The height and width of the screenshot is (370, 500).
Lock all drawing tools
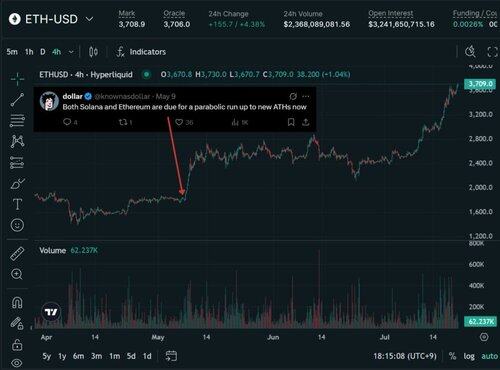(17, 345)
